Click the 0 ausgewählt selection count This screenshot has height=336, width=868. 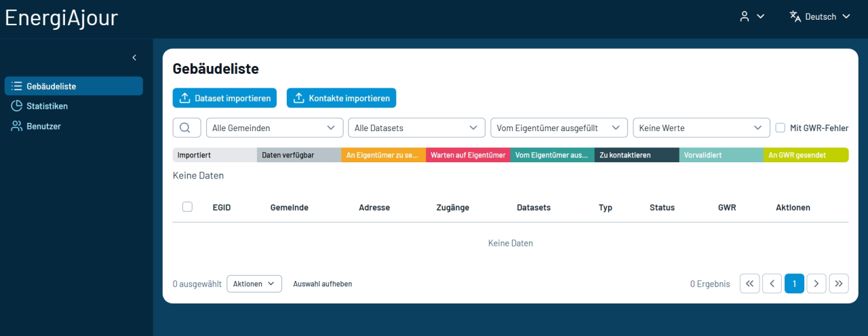coord(197,284)
